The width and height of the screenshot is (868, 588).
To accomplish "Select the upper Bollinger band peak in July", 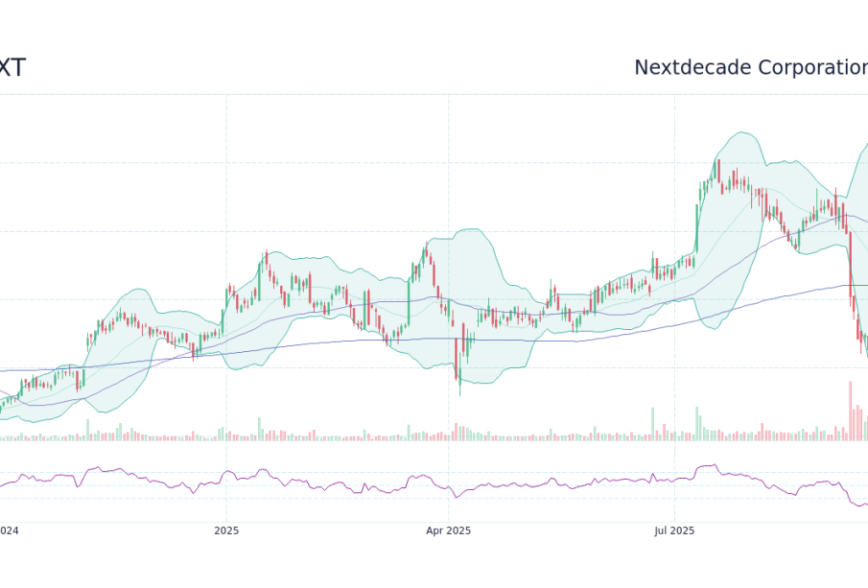I will coord(741,132).
